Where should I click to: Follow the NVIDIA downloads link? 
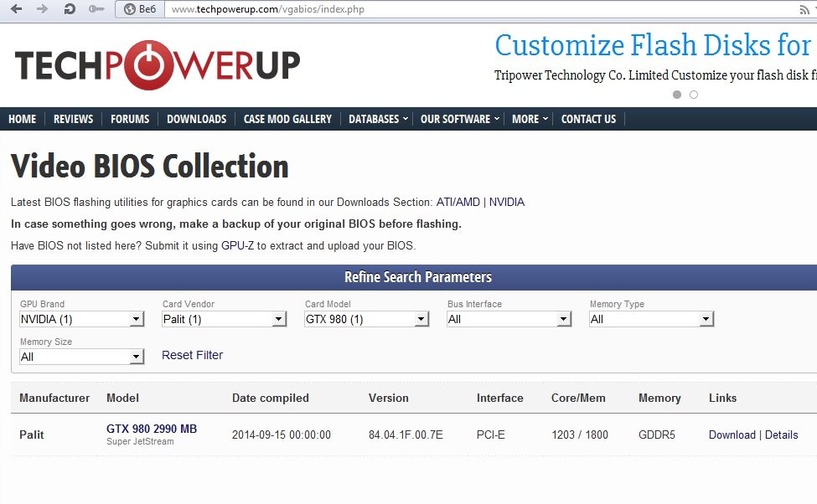pos(506,202)
